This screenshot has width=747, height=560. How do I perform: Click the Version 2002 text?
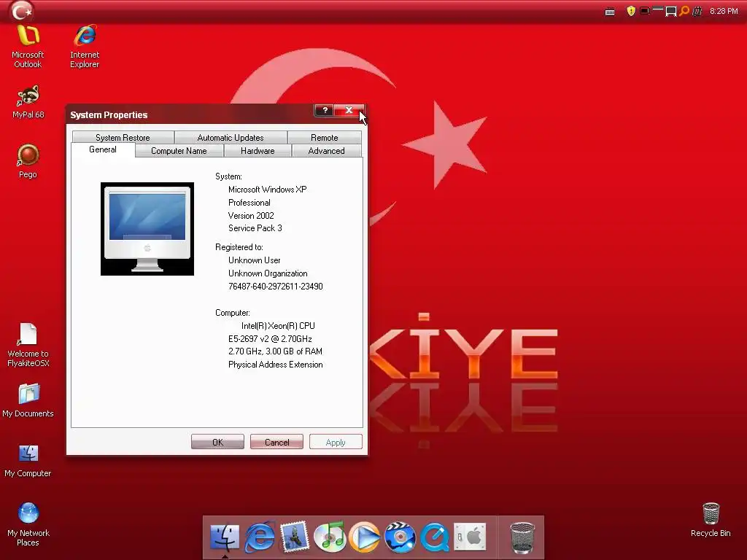pos(251,216)
